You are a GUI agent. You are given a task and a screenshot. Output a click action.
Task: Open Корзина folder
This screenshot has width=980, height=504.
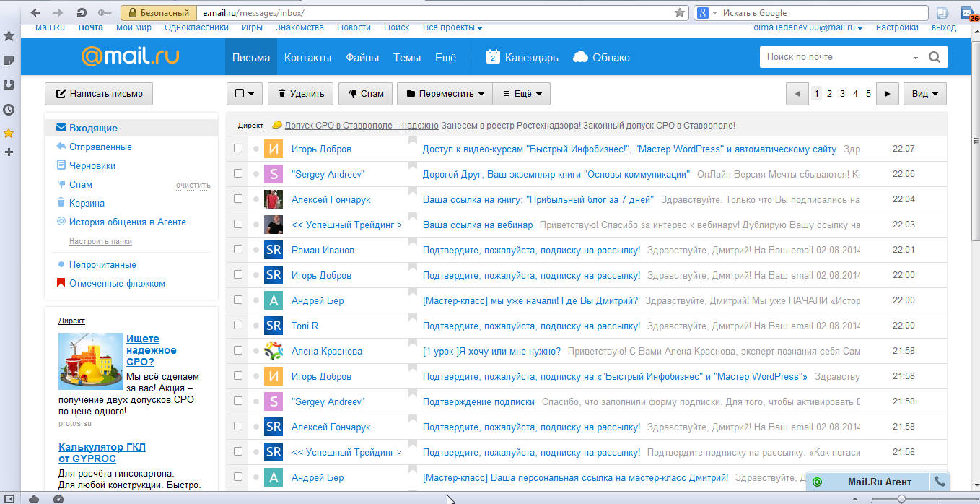coord(87,203)
